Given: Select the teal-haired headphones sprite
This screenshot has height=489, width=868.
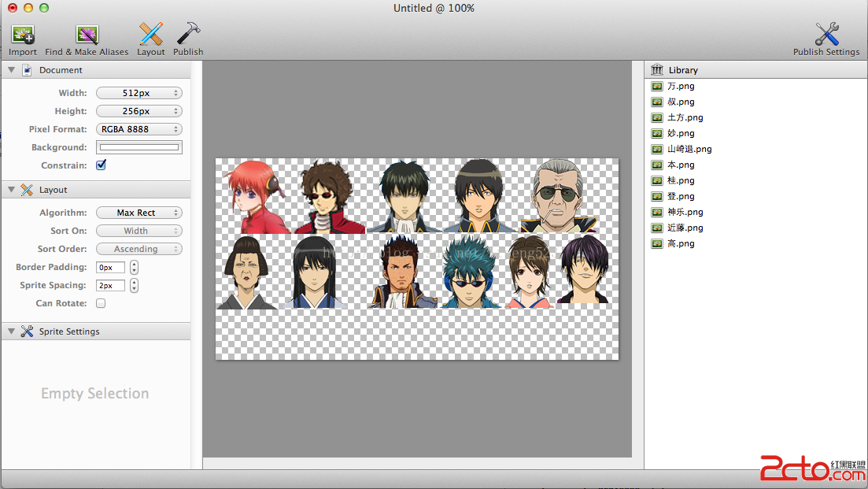Looking at the screenshot, I should tap(470, 272).
